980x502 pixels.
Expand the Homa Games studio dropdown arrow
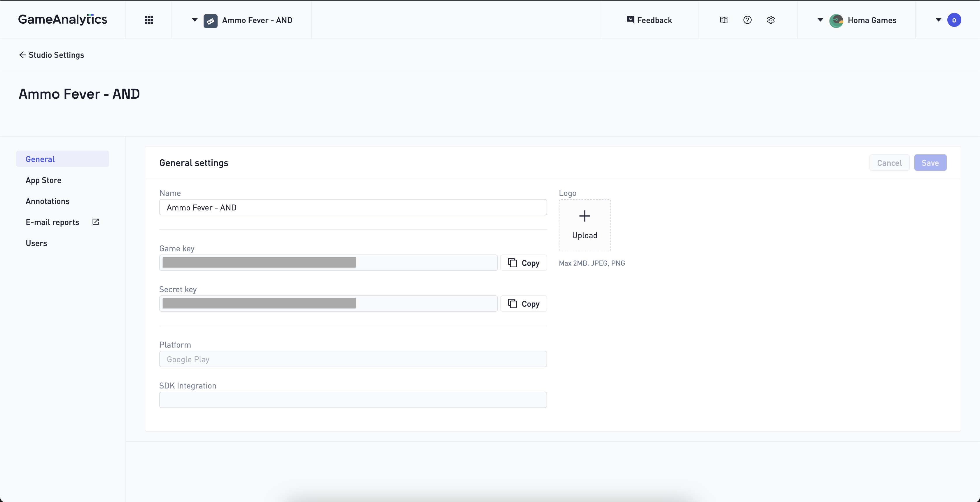(820, 20)
